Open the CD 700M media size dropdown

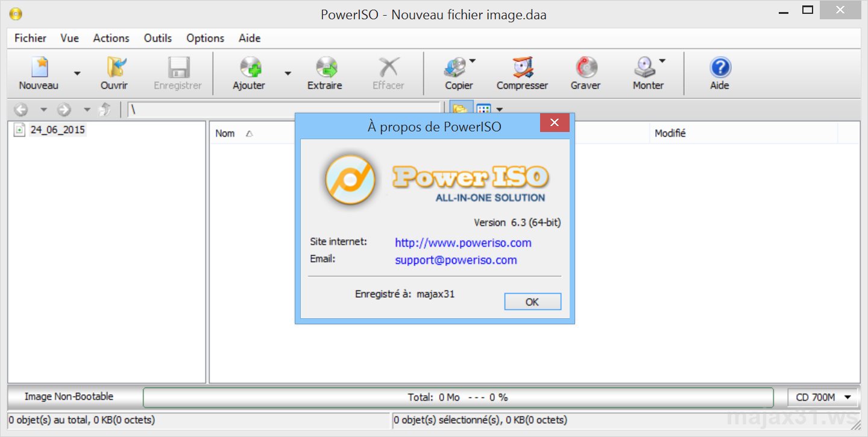click(x=823, y=397)
